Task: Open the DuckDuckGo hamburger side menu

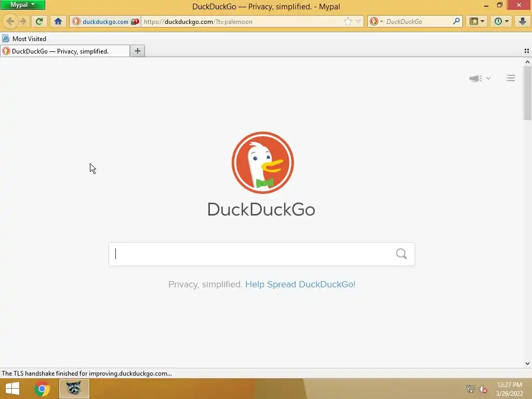Action: tap(510, 78)
